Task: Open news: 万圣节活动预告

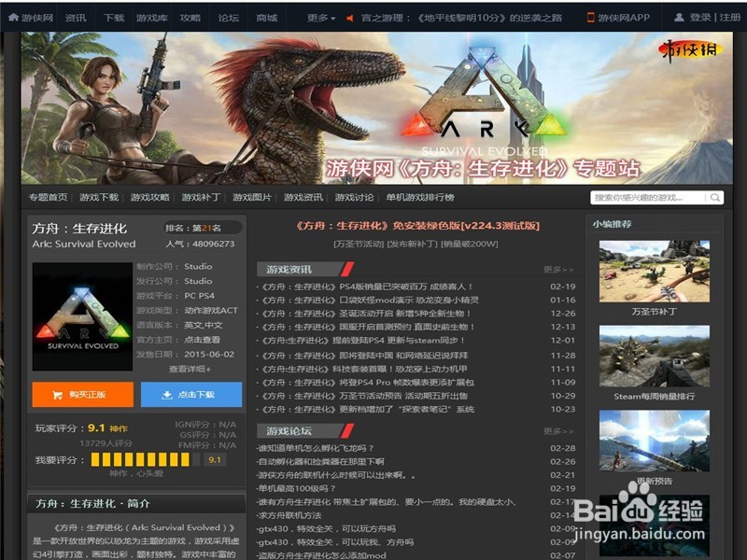Action: pos(364,395)
